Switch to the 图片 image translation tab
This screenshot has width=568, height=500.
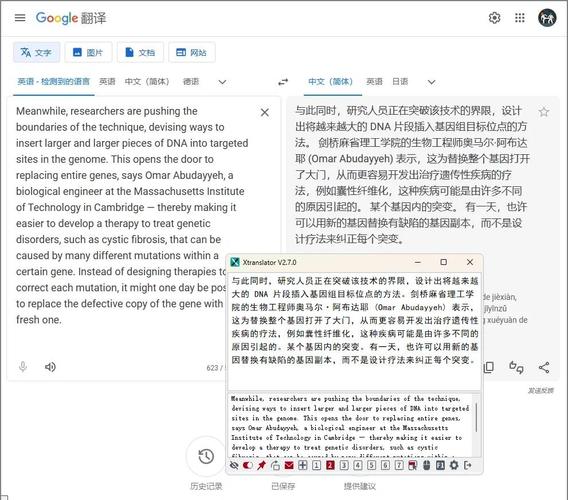coord(88,53)
